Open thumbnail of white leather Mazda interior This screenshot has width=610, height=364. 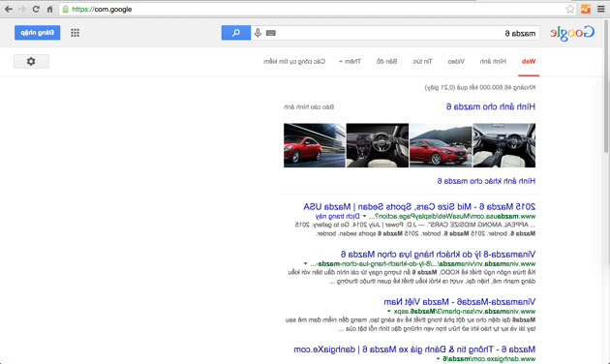pos(503,145)
